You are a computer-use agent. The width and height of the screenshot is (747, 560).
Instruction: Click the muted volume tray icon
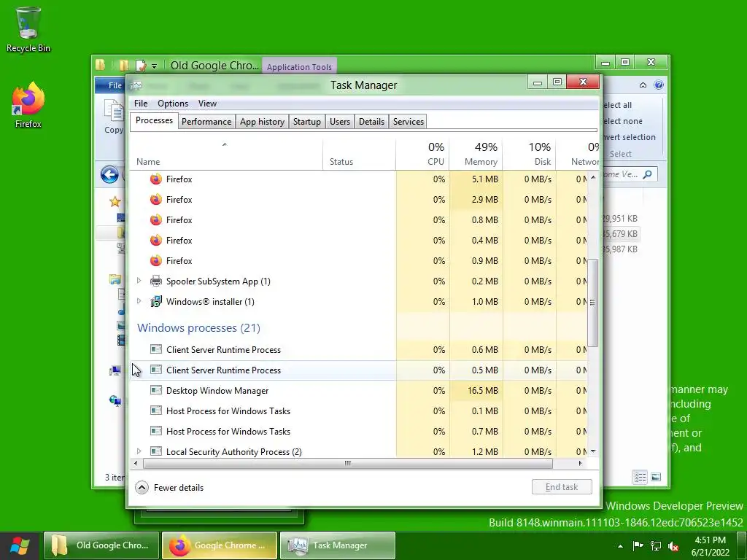coord(673,545)
